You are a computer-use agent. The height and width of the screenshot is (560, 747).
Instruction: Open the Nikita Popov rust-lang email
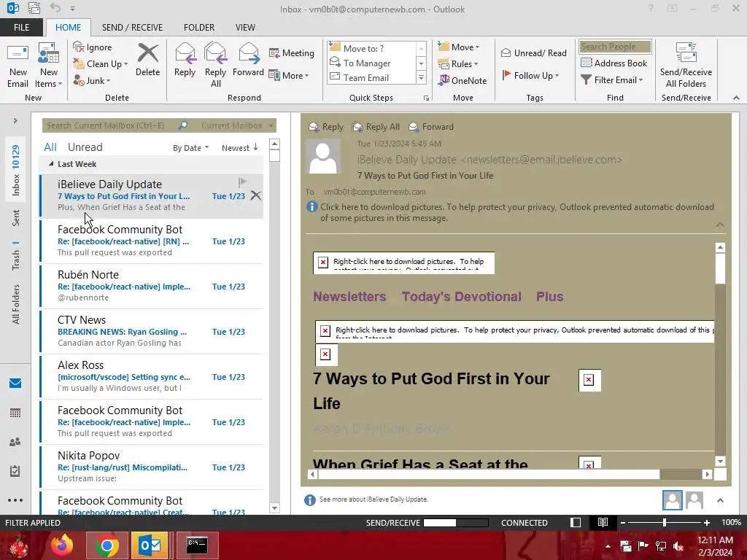[x=152, y=467]
